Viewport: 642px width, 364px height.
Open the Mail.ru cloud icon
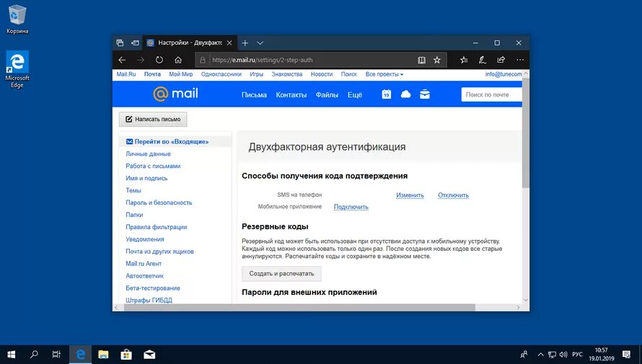coord(405,94)
